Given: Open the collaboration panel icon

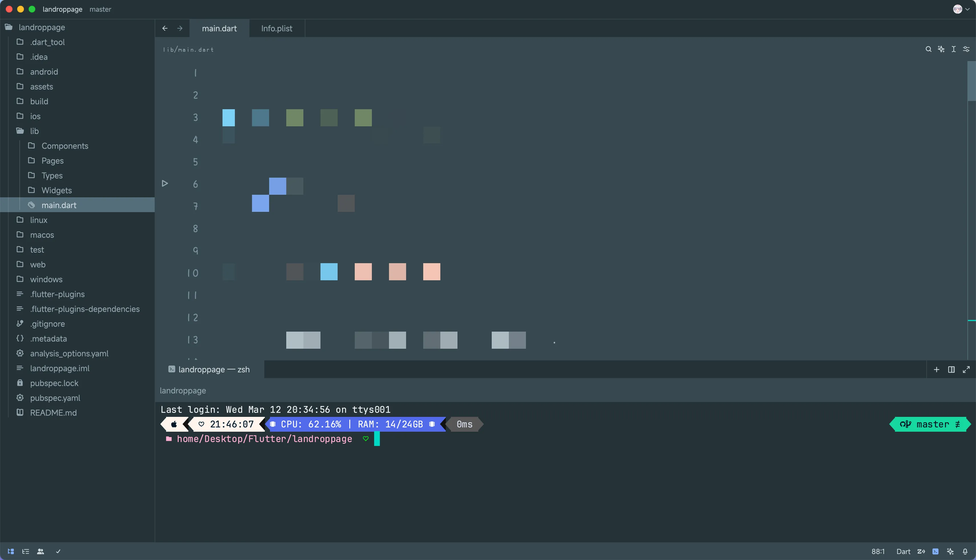Looking at the screenshot, I should pyautogui.click(x=41, y=551).
